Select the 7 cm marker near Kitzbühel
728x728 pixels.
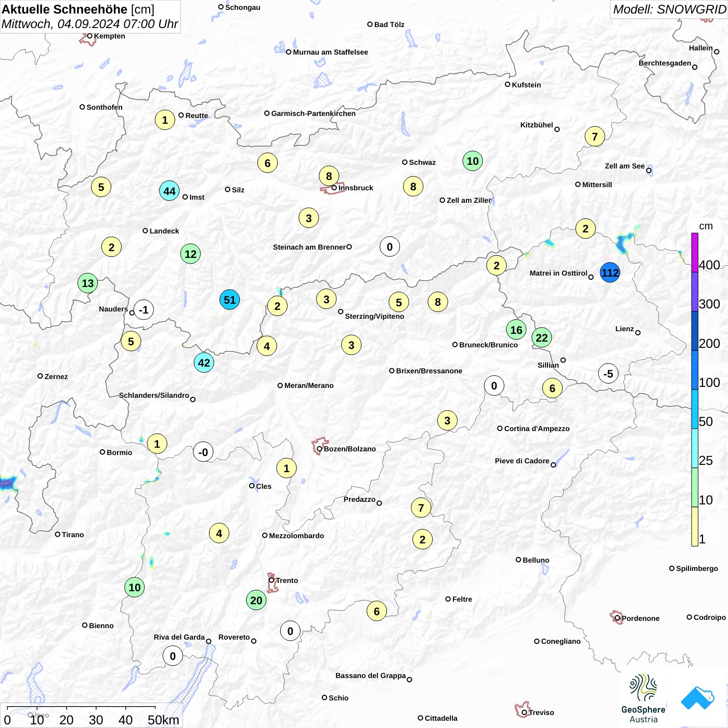pos(595,137)
